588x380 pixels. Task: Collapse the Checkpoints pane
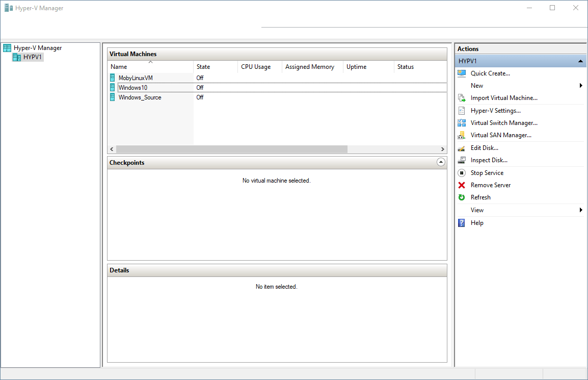coord(441,162)
